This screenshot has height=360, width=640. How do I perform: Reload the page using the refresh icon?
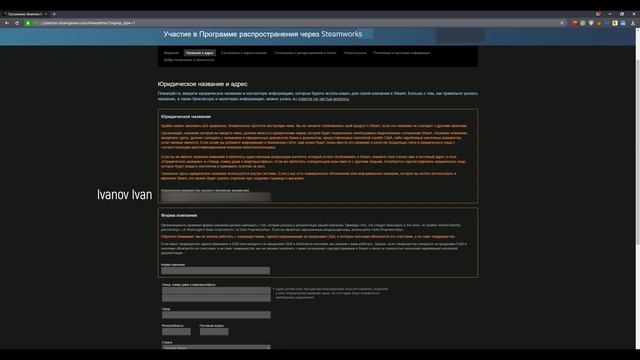point(17,23)
